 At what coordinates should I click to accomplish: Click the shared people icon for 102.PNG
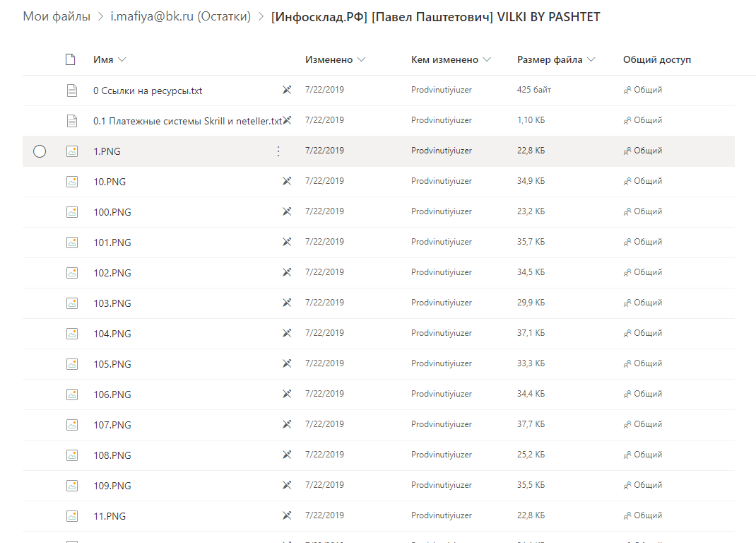pyautogui.click(x=627, y=273)
